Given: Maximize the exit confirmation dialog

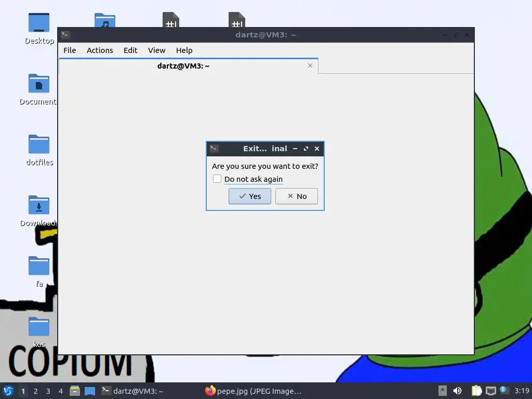Looking at the screenshot, I should point(306,149).
